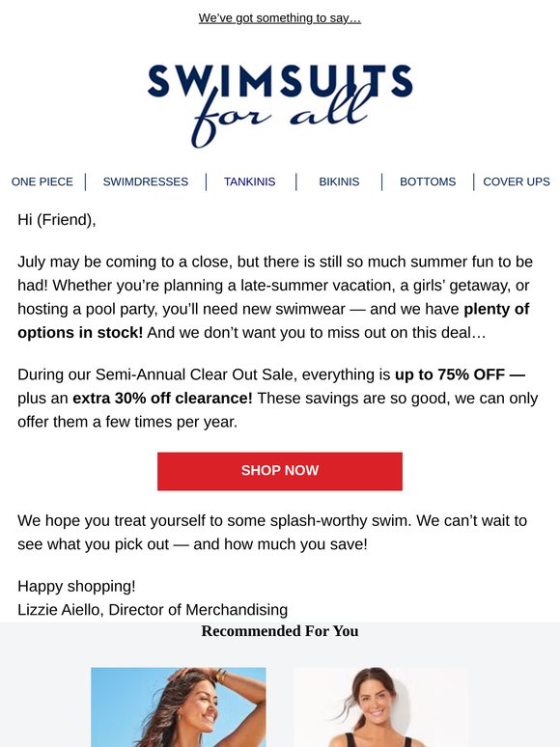Open the ONE PIECE category

(42, 181)
